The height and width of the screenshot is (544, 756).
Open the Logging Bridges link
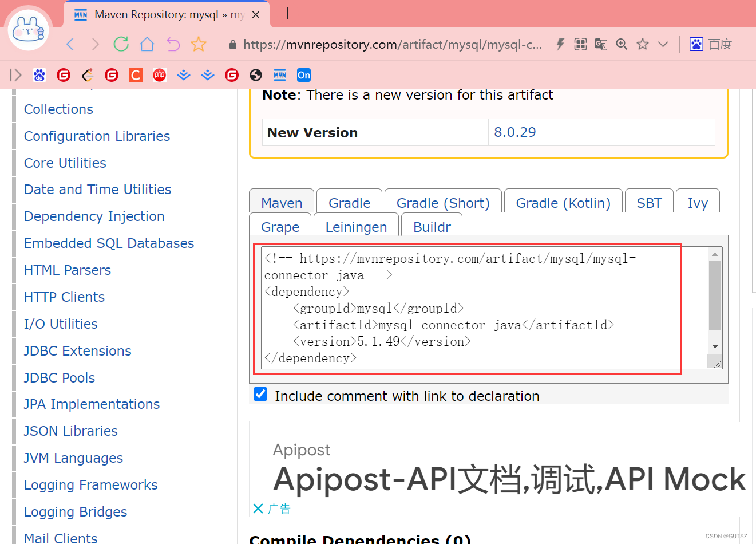coord(76,512)
